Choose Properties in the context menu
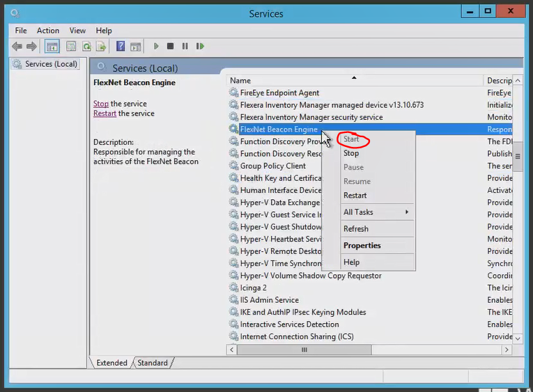Image resolution: width=533 pixels, height=392 pixels. pos(369,245)
